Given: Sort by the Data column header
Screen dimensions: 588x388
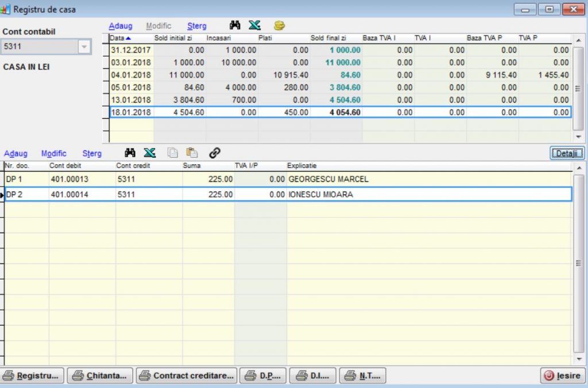Looking at the screenshot, I should click(120, 38).
